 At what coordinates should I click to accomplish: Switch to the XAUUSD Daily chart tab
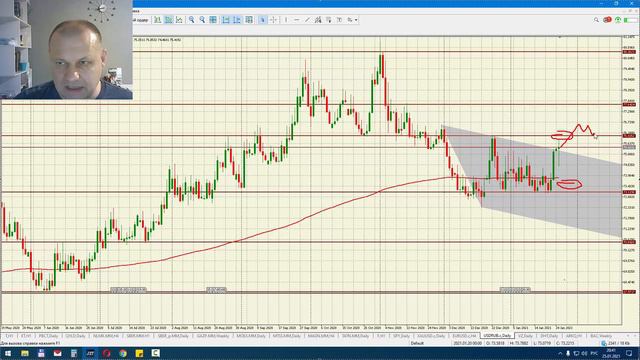[431, 336]
